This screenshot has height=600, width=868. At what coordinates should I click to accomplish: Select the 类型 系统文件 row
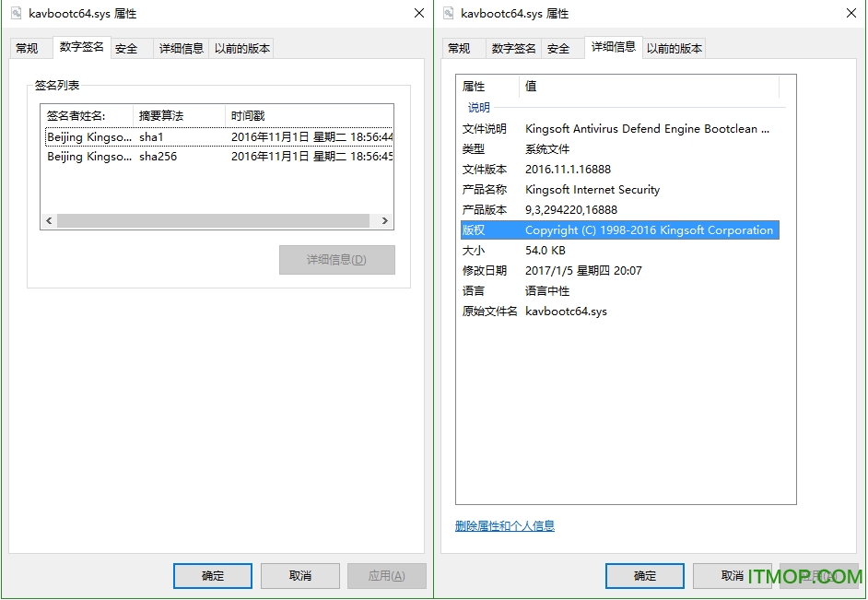point(620,149)
